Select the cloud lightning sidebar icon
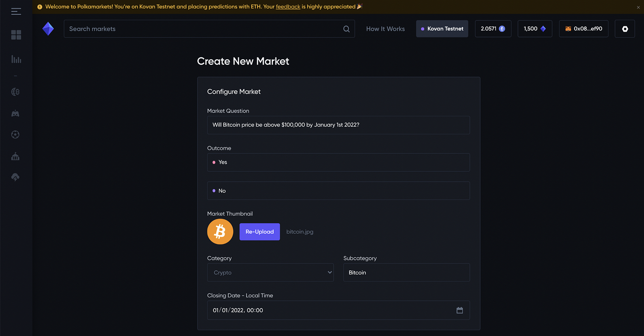Image resolution: width=644 pixels, height=336 pixels. (15, 177)
